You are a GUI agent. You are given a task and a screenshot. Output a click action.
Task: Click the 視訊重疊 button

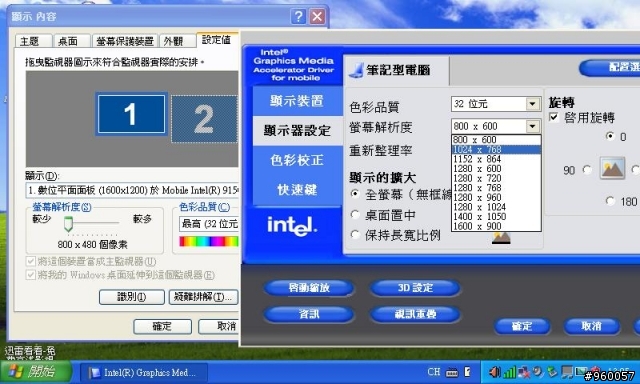point(415,314)
